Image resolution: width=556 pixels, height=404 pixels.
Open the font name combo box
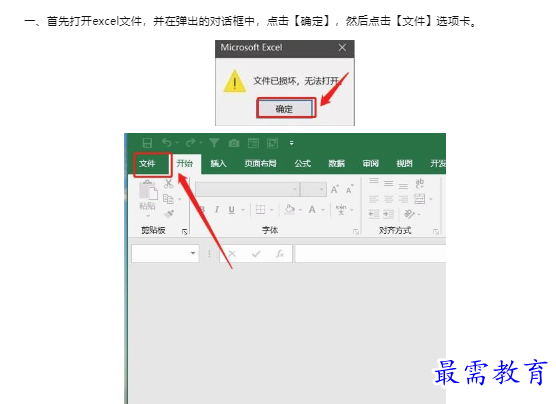[247, 189]
